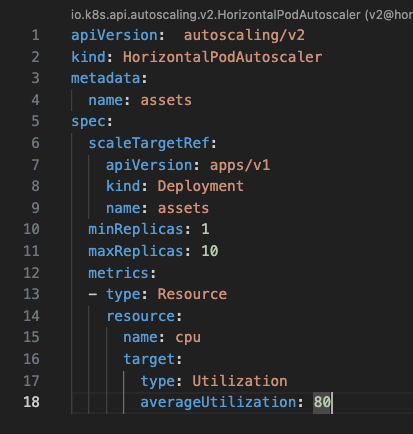Click the metadata key on line 3
The height and width of the screenshot is (434, 413).
tap(105, 79)
